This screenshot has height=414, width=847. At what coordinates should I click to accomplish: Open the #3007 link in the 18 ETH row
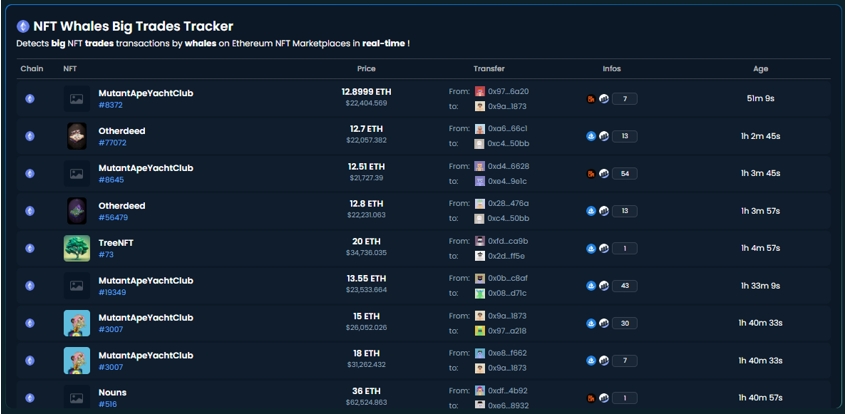(x=111, y=367)
